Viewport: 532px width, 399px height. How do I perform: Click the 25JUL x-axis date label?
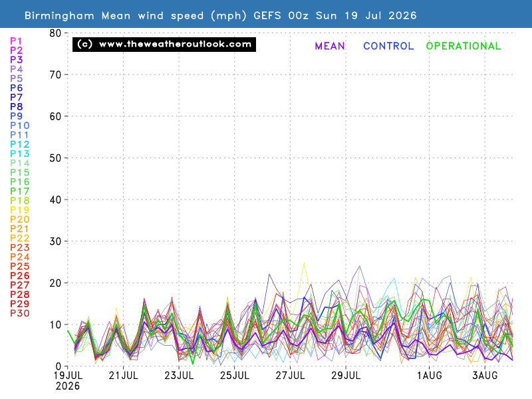[235, 376]
